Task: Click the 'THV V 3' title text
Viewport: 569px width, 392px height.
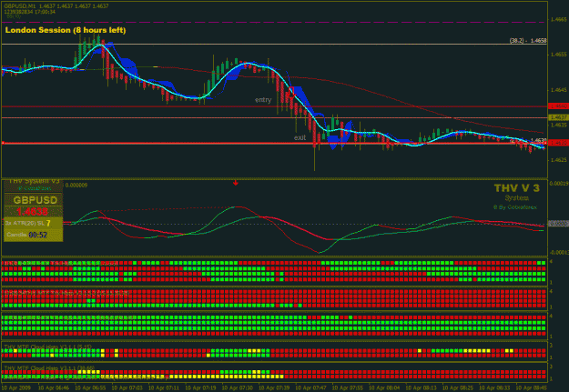Action: point(517,188)
